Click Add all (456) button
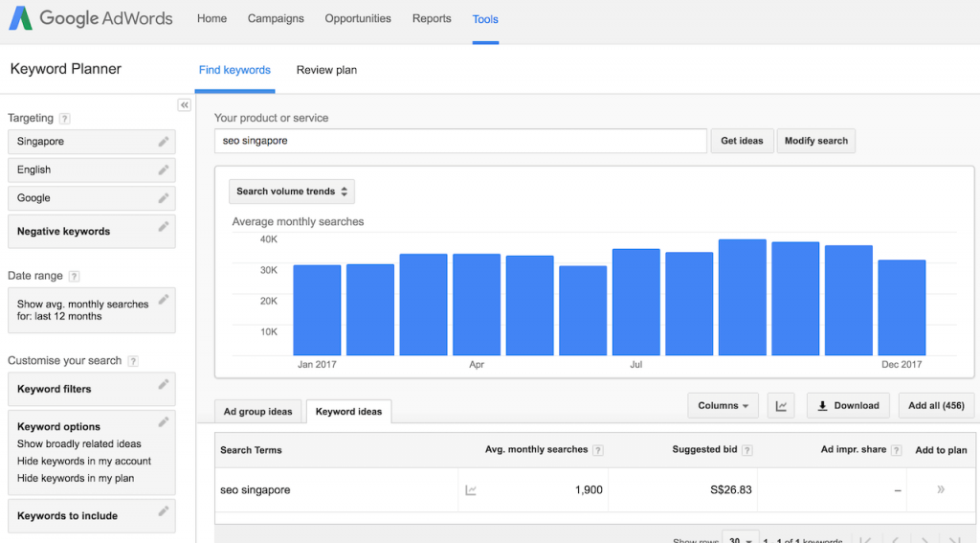Image resolution: width=980 pixels, height=543 pixels. tap(936, 406)
